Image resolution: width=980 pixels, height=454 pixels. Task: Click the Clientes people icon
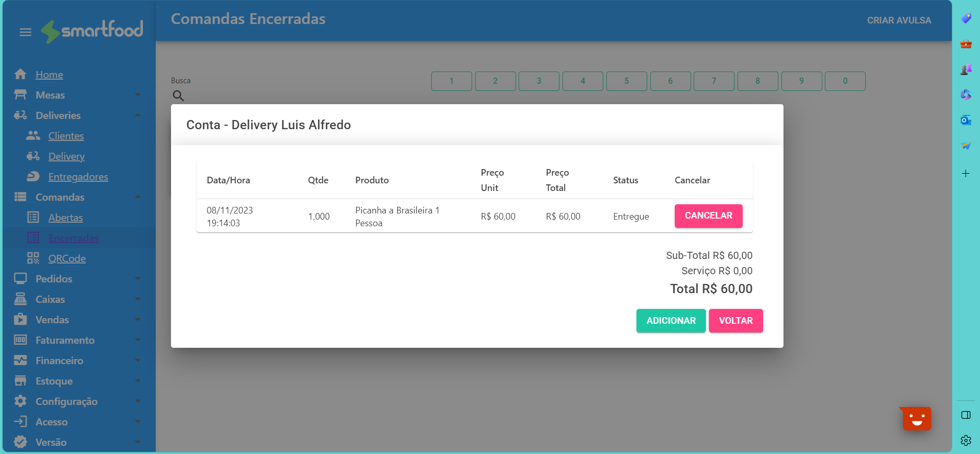(x=33, y=136)
